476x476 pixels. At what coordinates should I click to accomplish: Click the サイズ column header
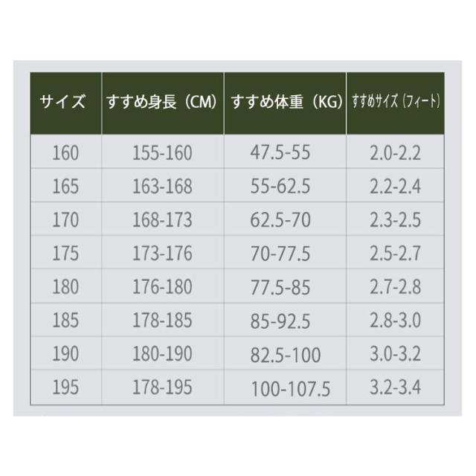(x=65, y=103)
